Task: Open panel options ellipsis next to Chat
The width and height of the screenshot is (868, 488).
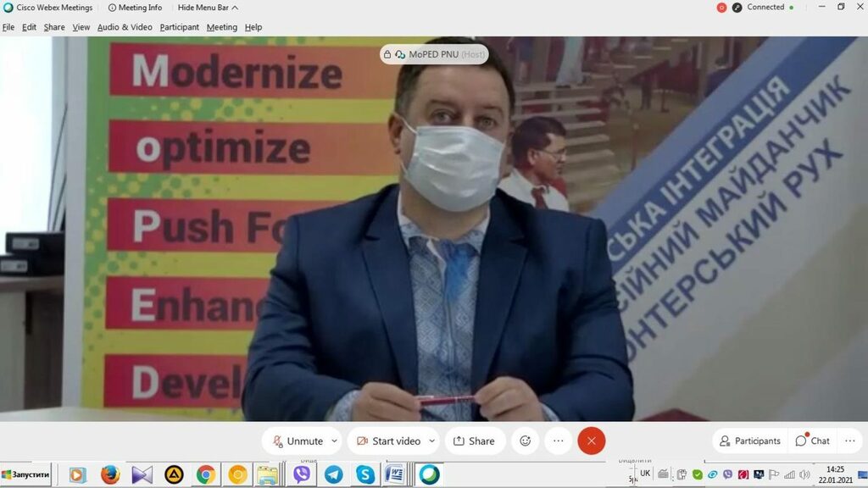Action: click(850, 441)
